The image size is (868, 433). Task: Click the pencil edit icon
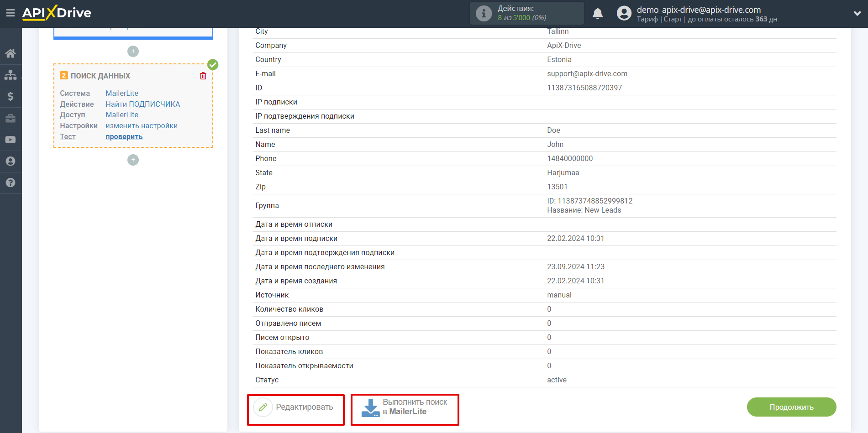[x=263, y=407]
